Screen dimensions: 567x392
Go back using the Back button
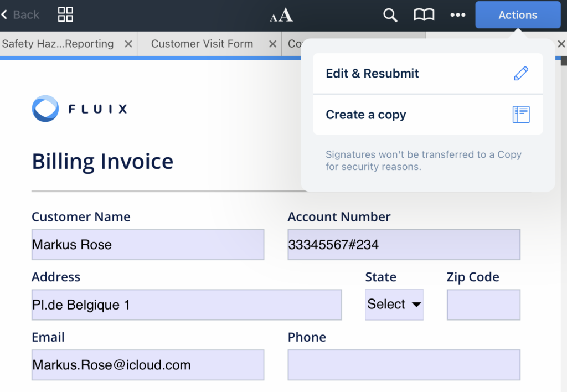(20, 15)
